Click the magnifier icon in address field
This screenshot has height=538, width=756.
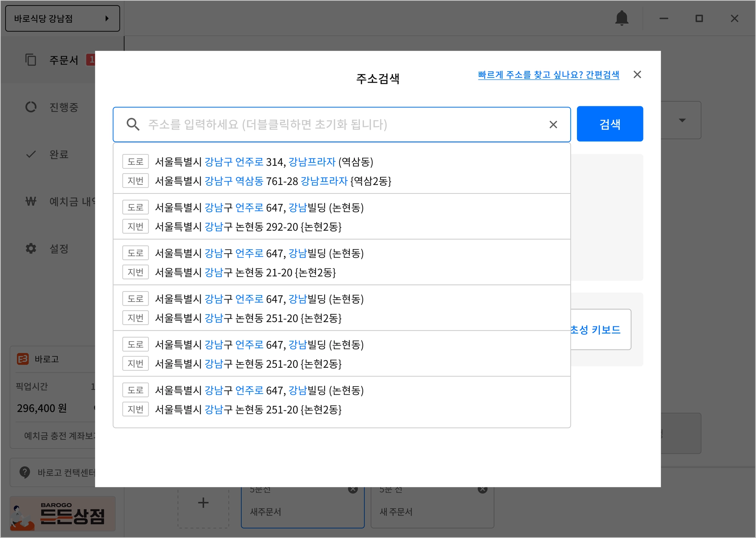coord(133,124)
